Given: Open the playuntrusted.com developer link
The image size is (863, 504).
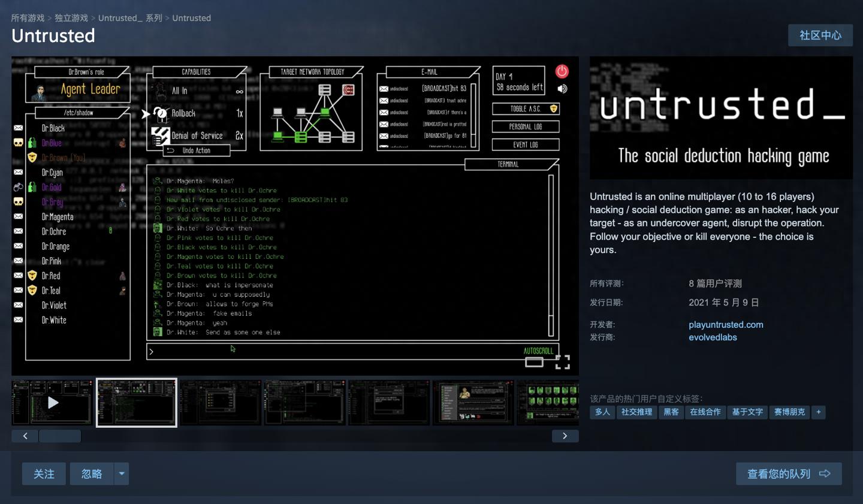Looking at the screenshot, I should pos(726,324).
